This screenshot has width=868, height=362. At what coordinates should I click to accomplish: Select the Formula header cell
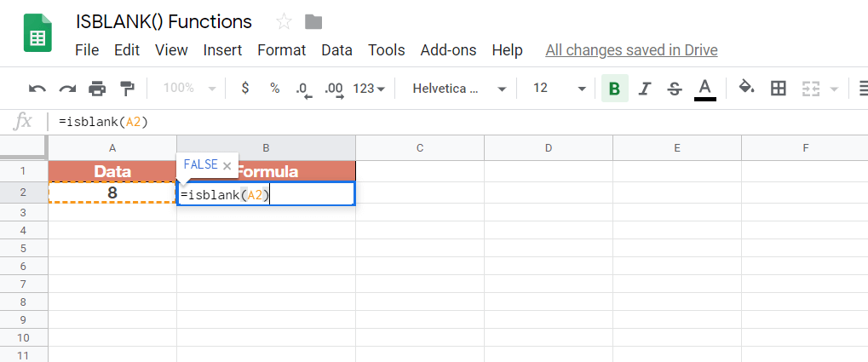[x=267, y=171]
